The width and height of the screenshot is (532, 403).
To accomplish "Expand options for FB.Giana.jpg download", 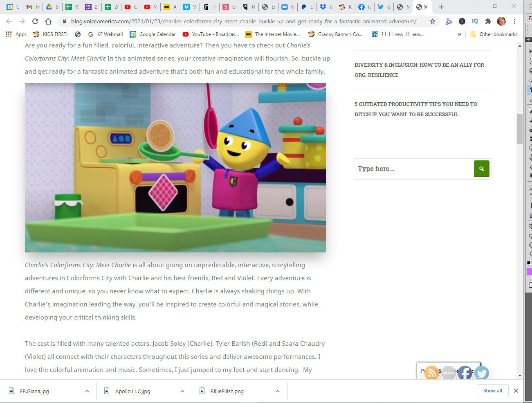I will click(x=87, y=391).
